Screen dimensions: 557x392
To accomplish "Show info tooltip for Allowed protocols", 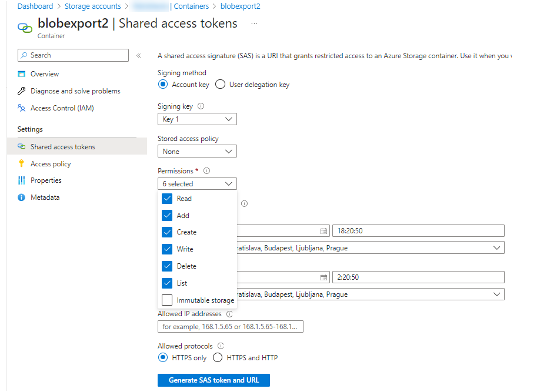I will pyautogui.click(x=221, y=346).
